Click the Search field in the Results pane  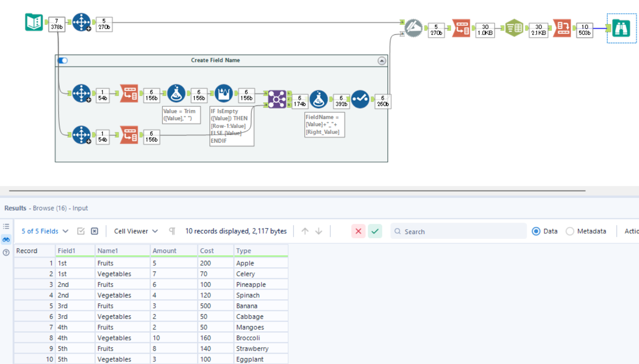click(x=459, y=231)
